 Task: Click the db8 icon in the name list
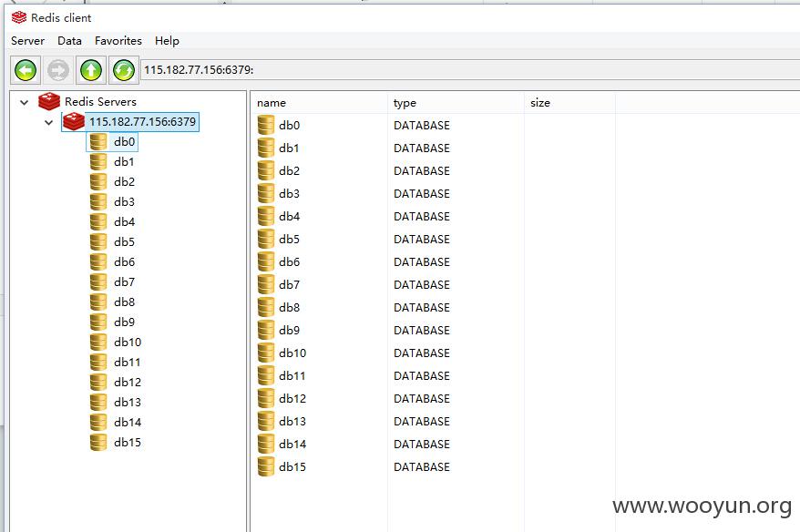pos(266,307)
